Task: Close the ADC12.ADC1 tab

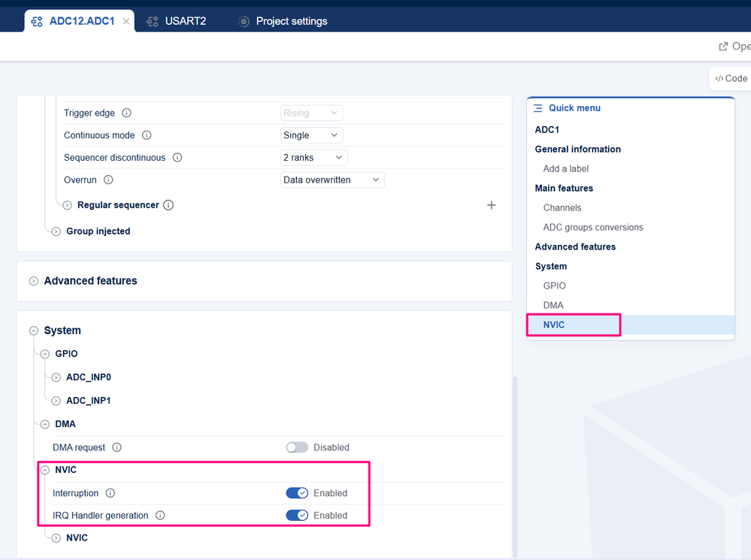Action: tap(126, 22)
